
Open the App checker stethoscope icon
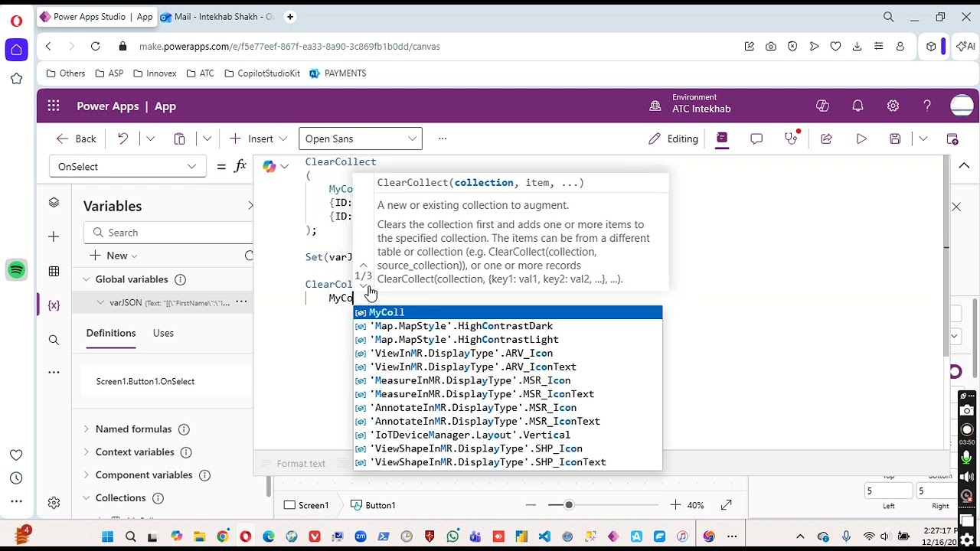click(792, 139)
